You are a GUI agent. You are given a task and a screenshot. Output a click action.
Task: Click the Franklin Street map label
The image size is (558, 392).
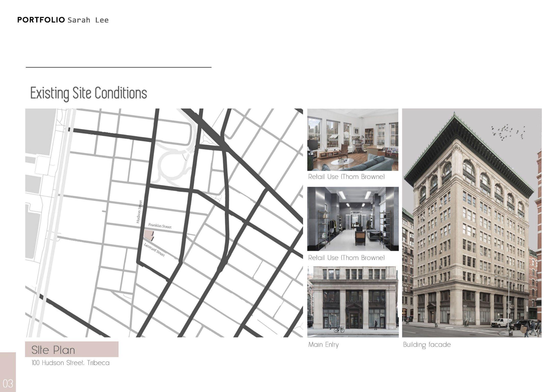[x=160, y=226]
